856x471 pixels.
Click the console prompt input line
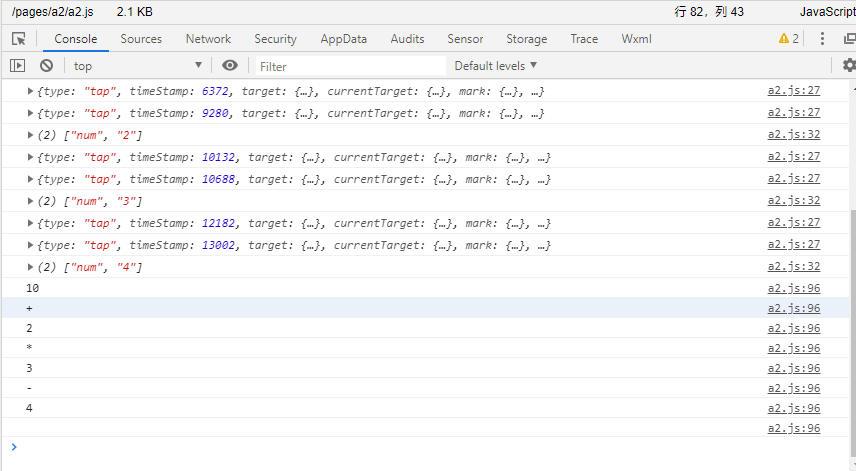[425, 447]
